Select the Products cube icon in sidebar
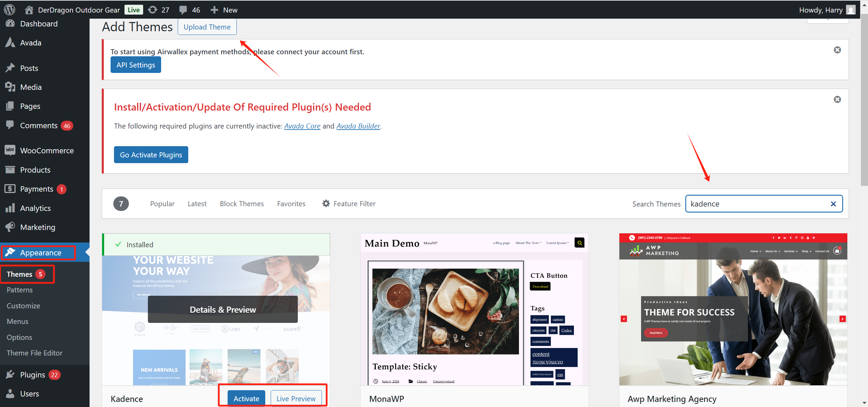Viewport: 868px width, 407px height. pyautogui.click(x=10, y=170)
